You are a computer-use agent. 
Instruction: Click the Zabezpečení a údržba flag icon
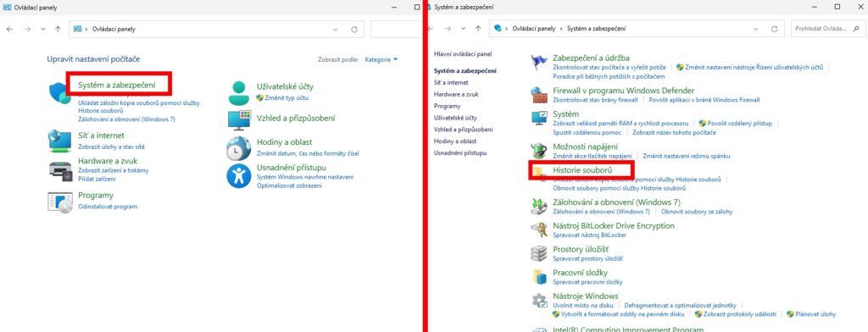pos(538,63)
